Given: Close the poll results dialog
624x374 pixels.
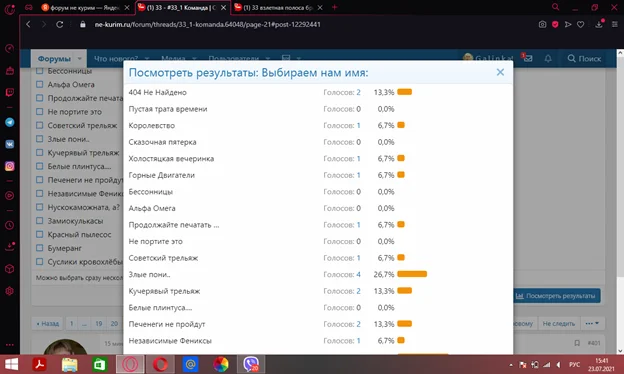Looking at the screenshot, I should [500, 72].
